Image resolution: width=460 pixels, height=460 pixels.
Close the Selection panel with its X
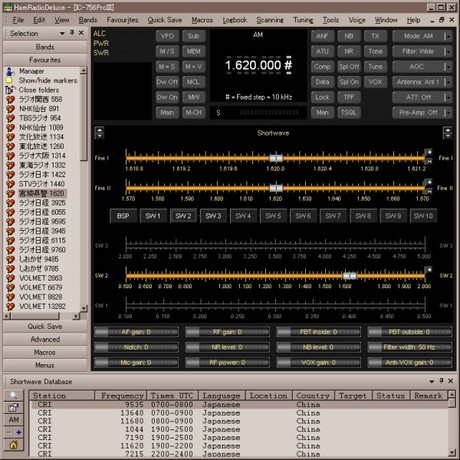pyautogui.click(x=81, y=33)
